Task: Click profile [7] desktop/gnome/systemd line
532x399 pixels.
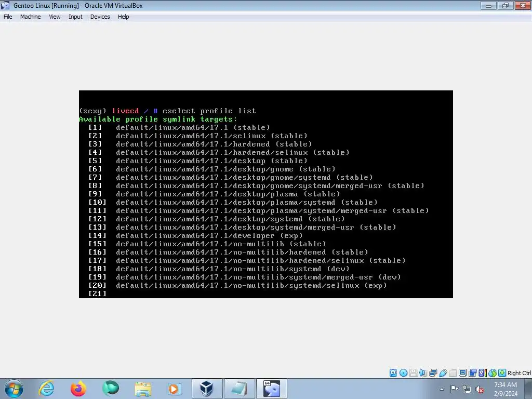Action: point(230,178)
